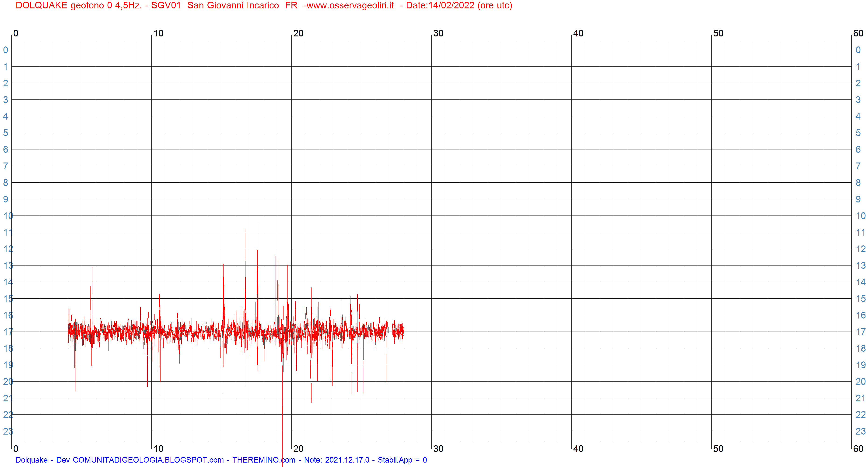Click minute label 40 on the top axis
Screen dimensions: 868x467
pos(578,33)
